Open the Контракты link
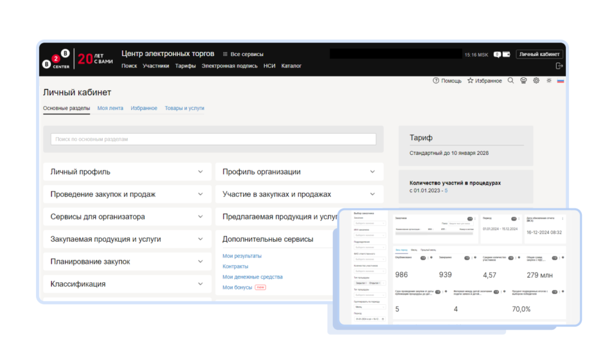Image resolution: width=605 pixels, height=364 pixels. pos(235,266)
